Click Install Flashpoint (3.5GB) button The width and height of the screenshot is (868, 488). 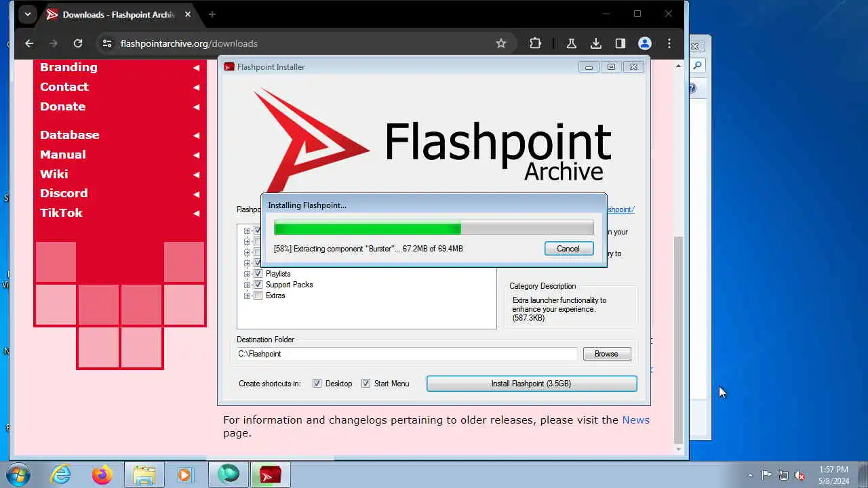pyautogui.click(x=532, y=384)
